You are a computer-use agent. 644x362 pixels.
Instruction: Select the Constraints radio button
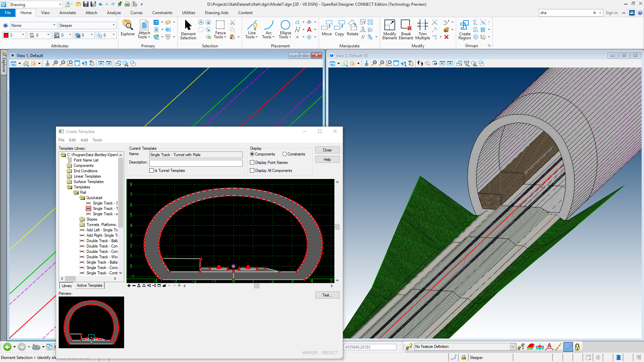(x=284, y=154)
